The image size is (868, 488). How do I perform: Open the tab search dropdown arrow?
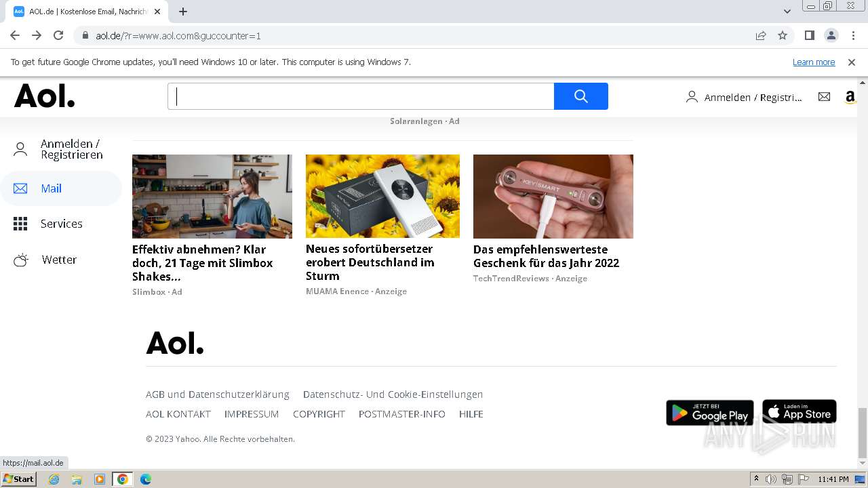coord(787,12)
